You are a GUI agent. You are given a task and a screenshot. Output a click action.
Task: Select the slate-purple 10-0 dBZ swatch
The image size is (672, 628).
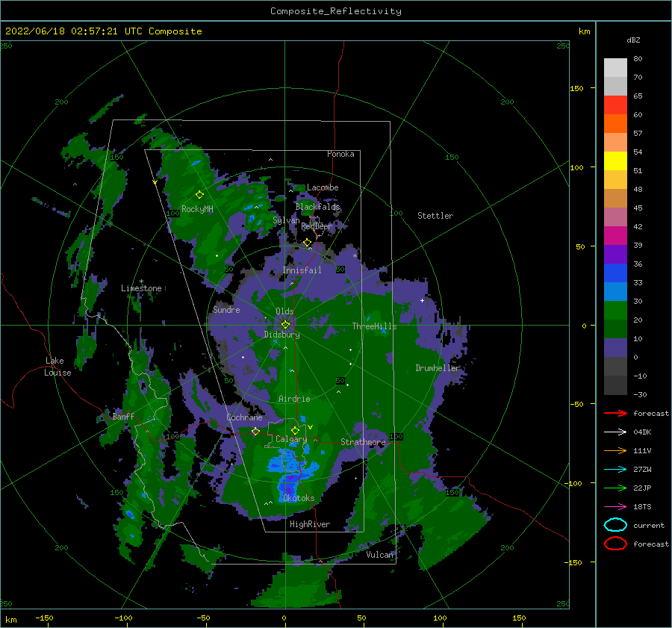(615, 348)
